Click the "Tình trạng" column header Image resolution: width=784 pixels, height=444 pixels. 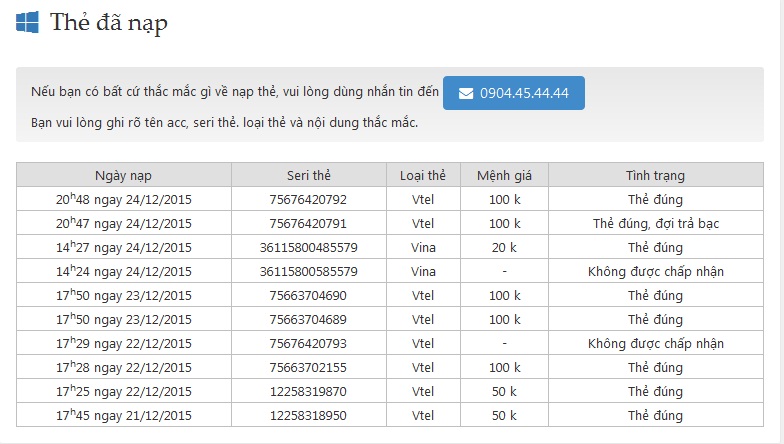click(655, 175)
